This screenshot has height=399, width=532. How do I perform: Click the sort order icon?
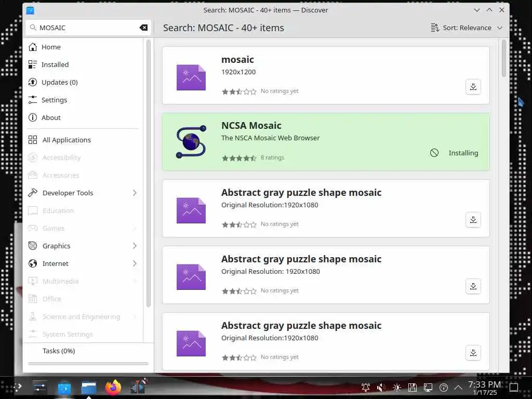tap(435, 28)
